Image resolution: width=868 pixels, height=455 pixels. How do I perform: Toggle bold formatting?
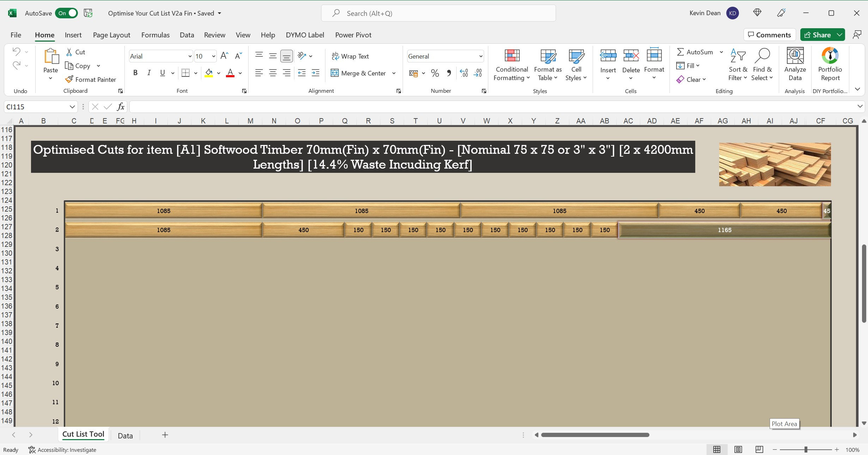(135, 73)
